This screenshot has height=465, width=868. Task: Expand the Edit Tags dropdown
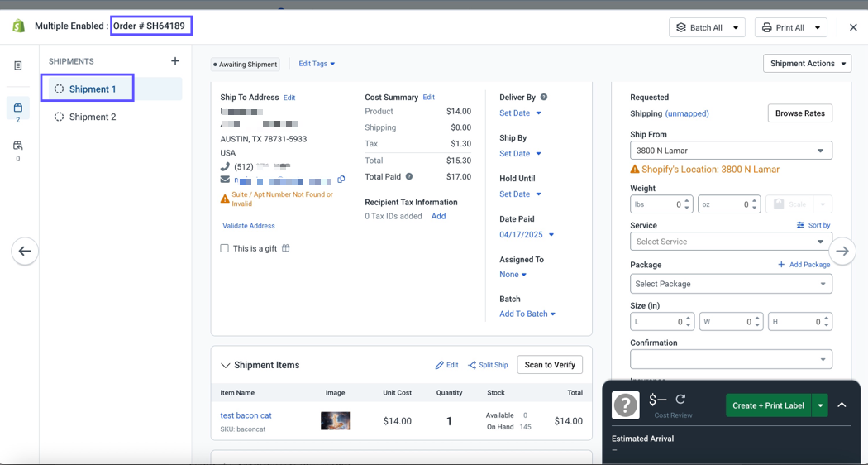click(x=317, y=64)
